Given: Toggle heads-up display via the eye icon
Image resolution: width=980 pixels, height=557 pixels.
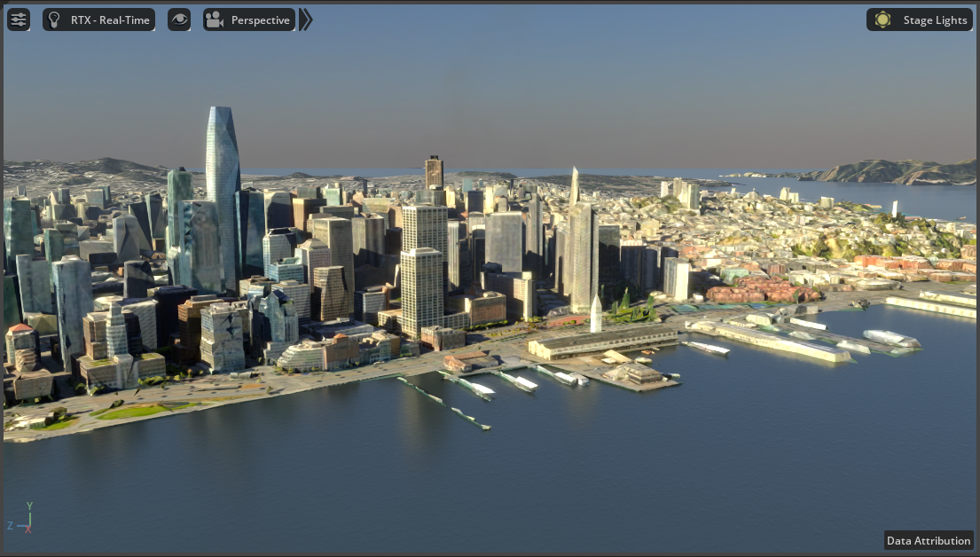Looking at the screenshot, I should coord(179,19).
